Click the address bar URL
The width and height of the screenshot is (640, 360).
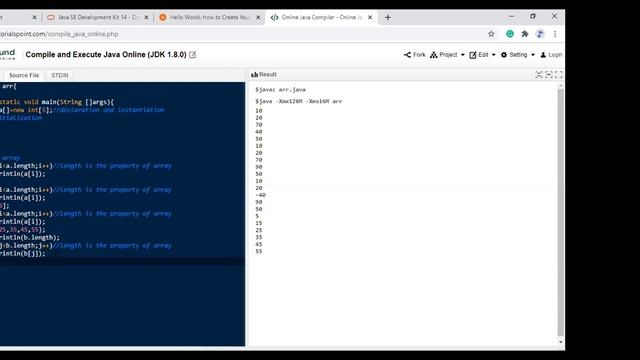(59, 34)
